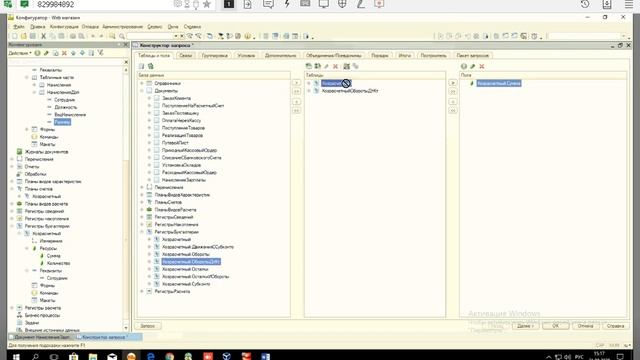Viewport: 640px width, 360px height.
Task: Click the scissors Cut icon in main toolbar
Action: coord(43,36)
